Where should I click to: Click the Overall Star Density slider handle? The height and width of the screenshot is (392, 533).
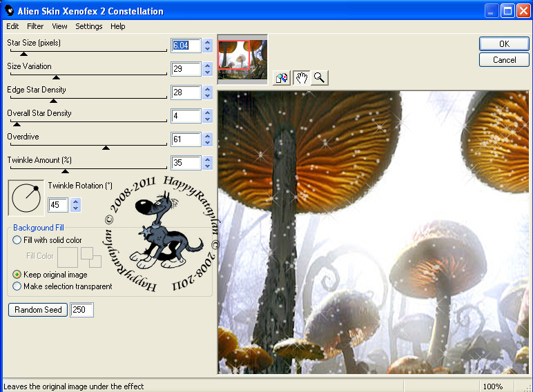[x=17, y=124]
